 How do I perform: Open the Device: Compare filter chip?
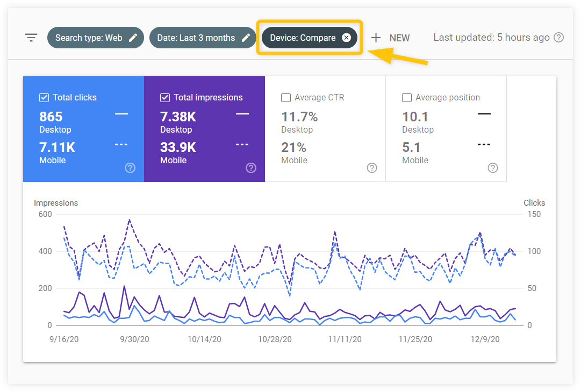coord(303,38)
